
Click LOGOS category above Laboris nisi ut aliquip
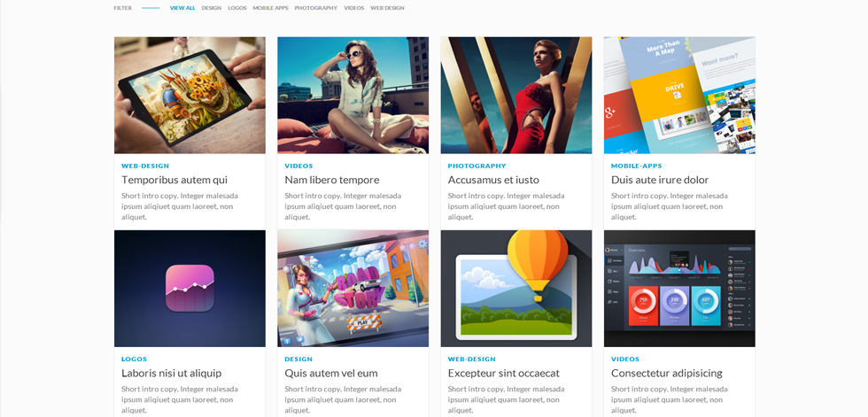pyautogui.click(x=134, y=359)
